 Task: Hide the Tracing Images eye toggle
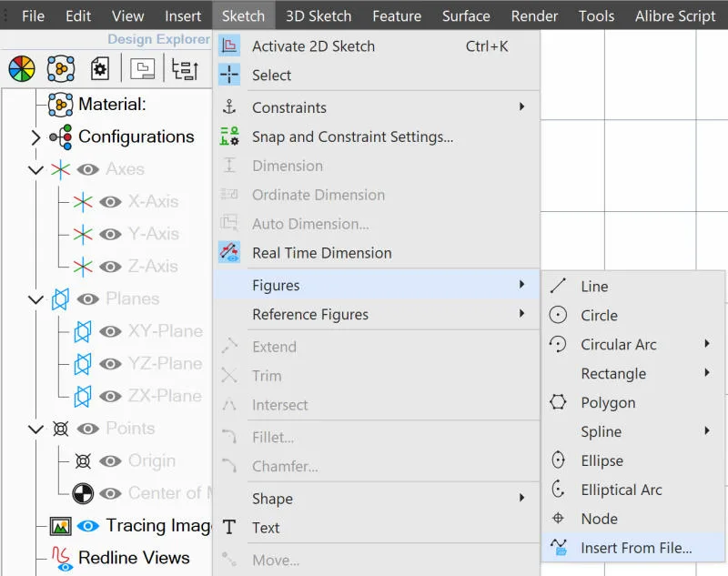pyautogui.click(x=87, y=526)
